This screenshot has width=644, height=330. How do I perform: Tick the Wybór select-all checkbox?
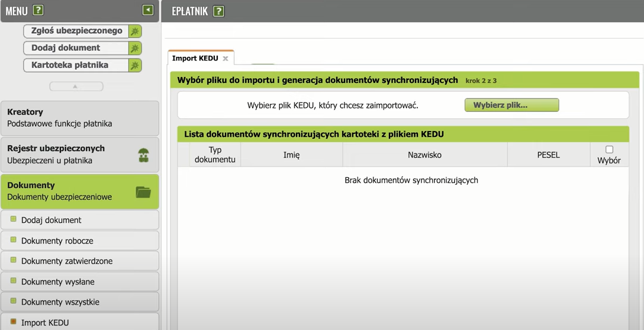pyautogui.click(x=610, y=149)
